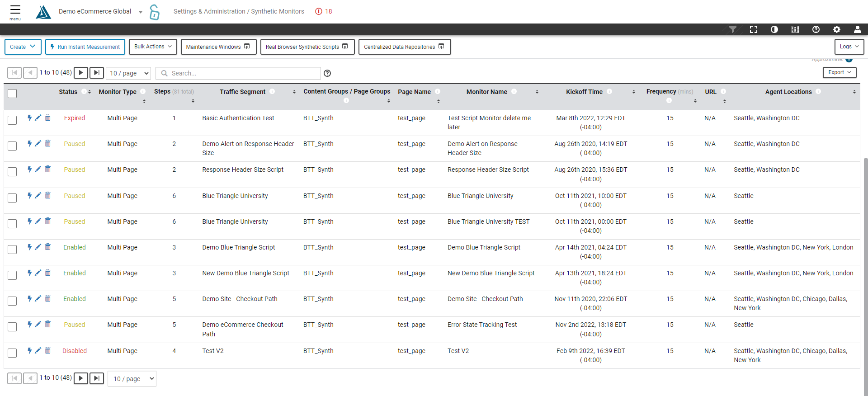Change the top 10 / page selector

[x=129, y=73]
